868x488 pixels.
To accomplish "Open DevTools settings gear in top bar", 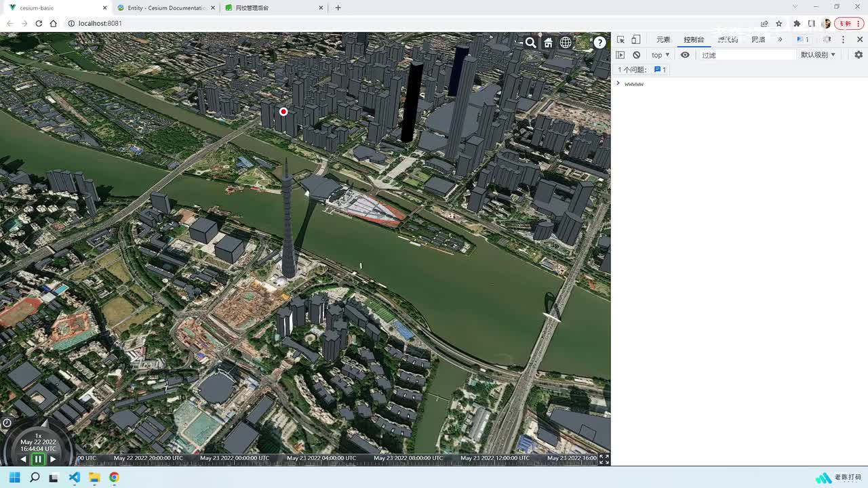I will pos(827,39).
